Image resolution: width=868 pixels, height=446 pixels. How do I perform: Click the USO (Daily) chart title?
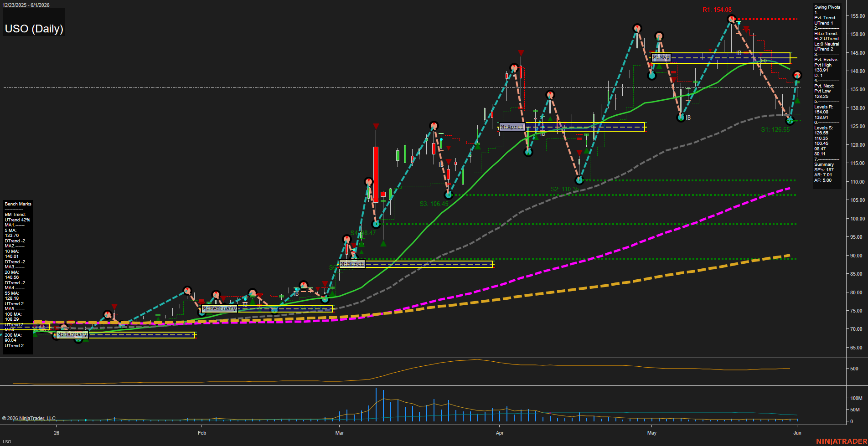click(x=34, y=29)
